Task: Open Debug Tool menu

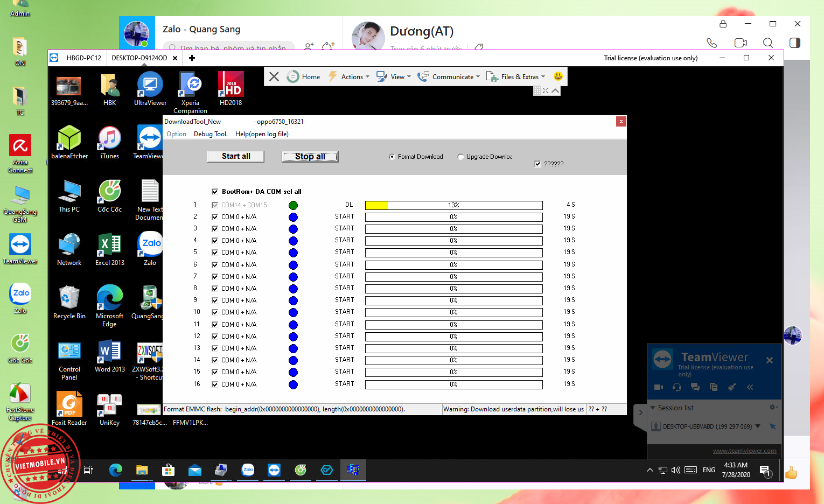Action: [x=211, y=134]
